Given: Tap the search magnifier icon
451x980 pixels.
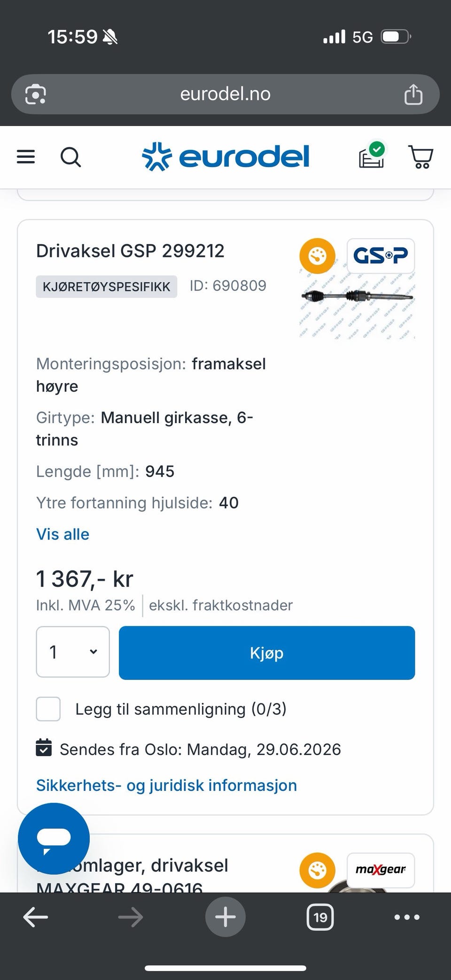Looking at the screenshot, I should tap(71, 157).
